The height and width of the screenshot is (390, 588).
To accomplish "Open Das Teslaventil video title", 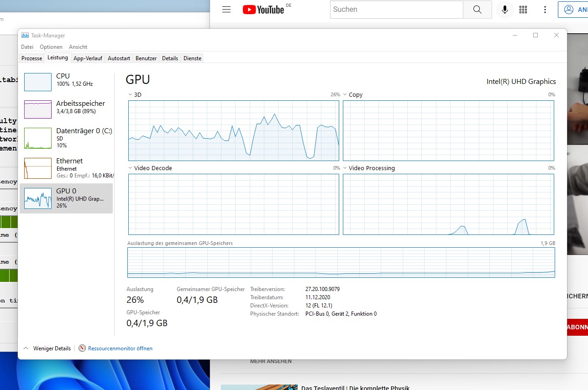I will click(x=355, y=387).
